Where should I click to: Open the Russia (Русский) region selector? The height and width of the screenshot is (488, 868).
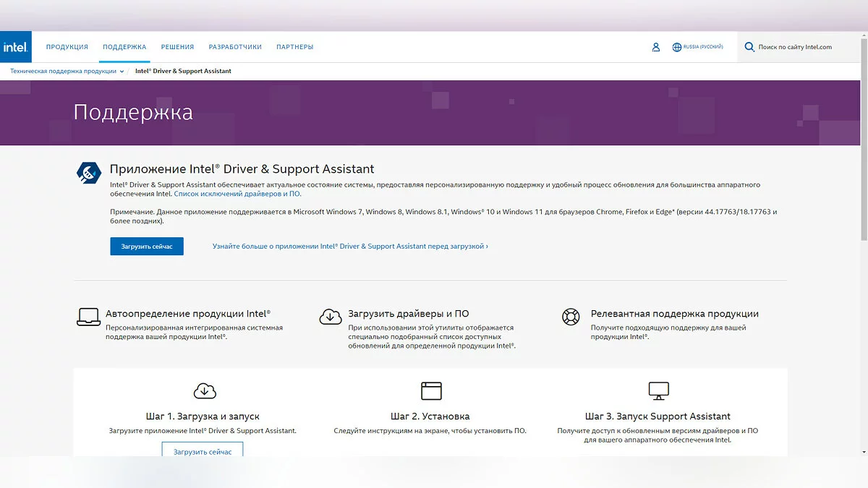click(702, 47)
